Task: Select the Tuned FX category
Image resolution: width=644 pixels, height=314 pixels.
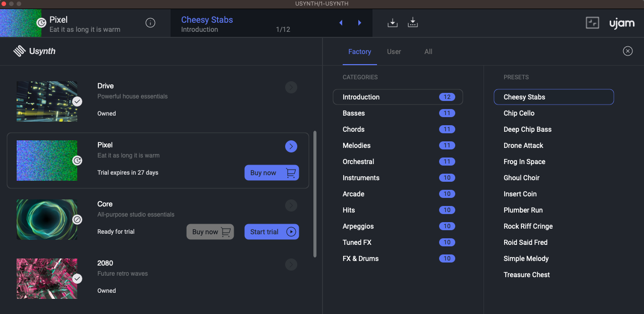Action: [x=398, y=242]
